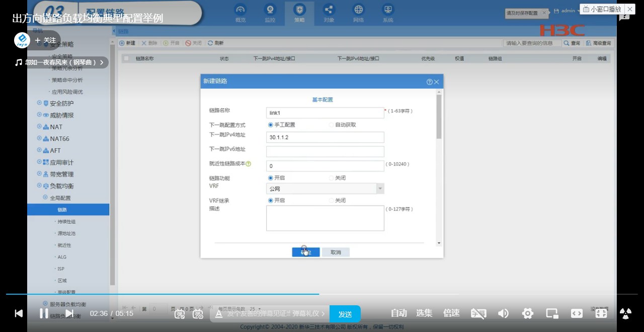Expand 应用审计 in the navigation tree
The height and width of the screenshot is (332, 644).
[39, 162]
